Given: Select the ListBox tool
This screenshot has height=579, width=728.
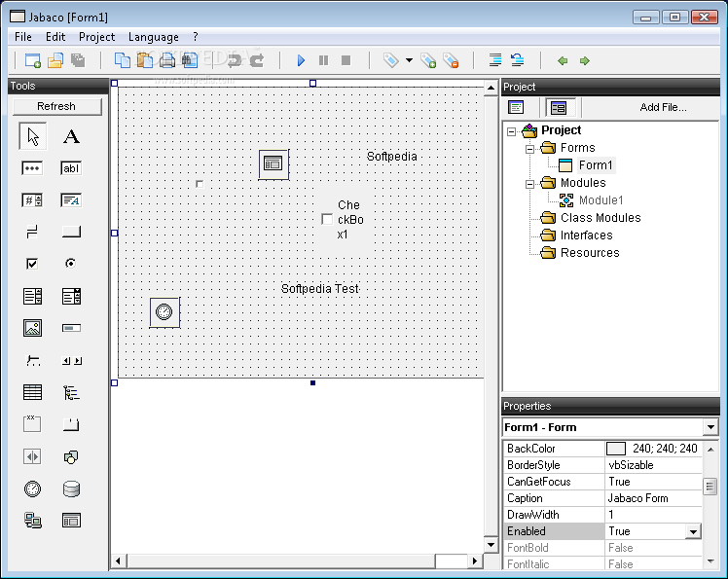Looking at the screenshot, I should pos(32,296).
